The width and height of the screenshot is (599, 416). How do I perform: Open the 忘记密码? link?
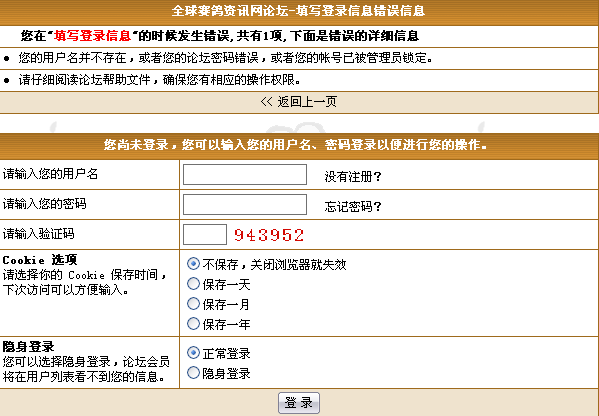click(x=353, y=207)
